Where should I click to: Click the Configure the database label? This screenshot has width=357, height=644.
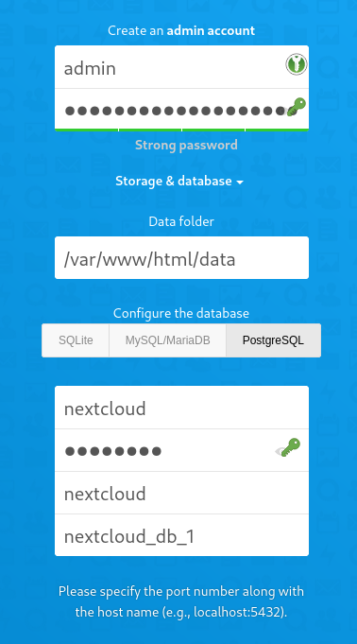click(181, 313)
